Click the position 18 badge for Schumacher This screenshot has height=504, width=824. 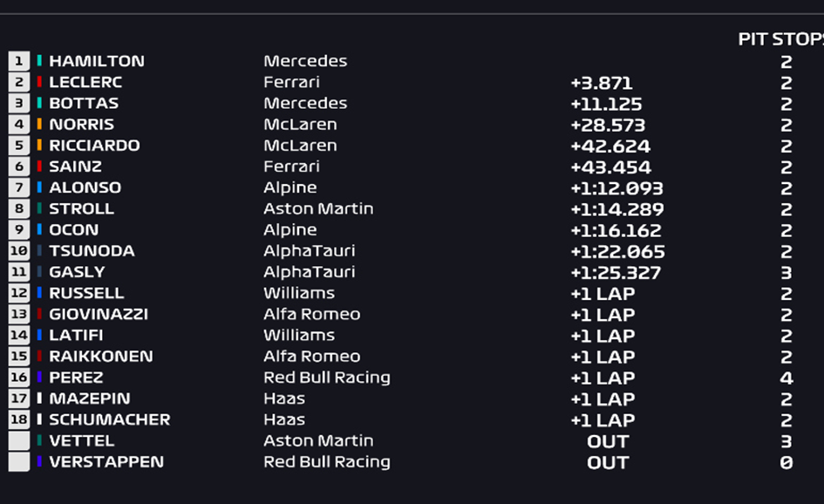point(19,419)
